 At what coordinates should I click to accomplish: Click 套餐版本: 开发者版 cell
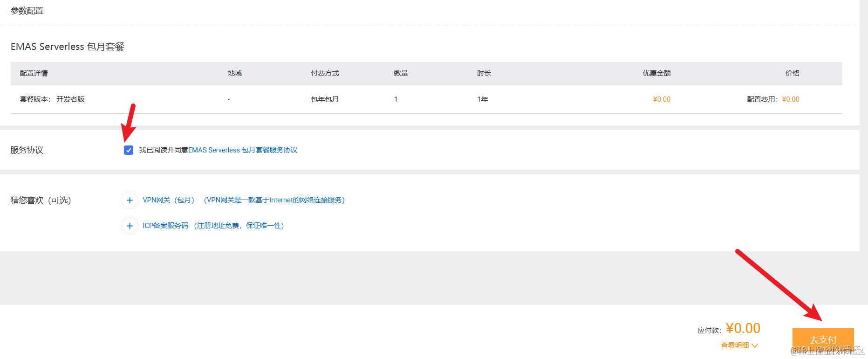pos(52,99)
